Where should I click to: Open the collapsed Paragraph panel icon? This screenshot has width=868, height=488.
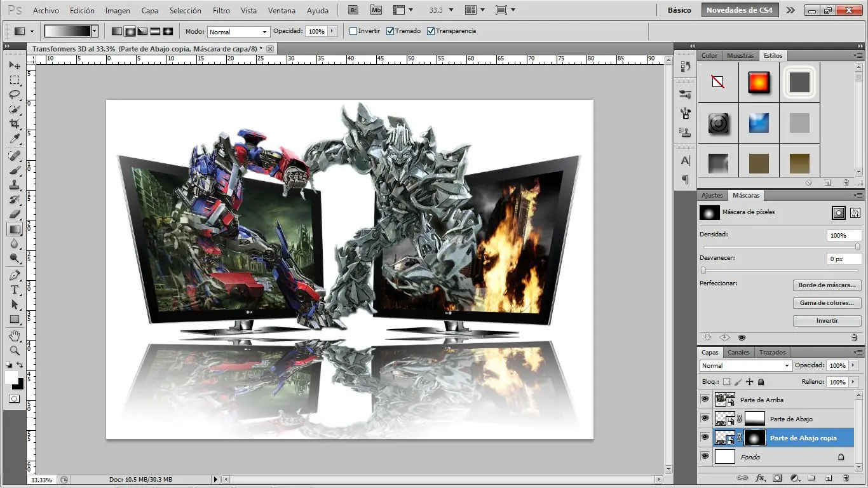pos(685,180)
